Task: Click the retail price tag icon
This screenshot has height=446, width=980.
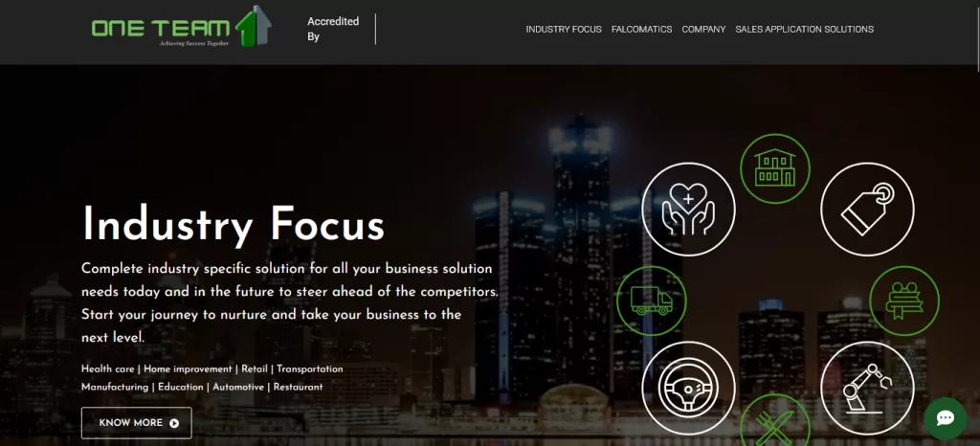Action: (x=867, y=210)
